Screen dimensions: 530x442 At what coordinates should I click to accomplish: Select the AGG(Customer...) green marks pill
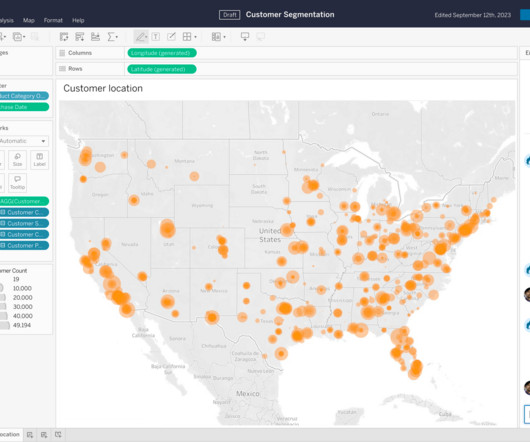pos(24,201)
